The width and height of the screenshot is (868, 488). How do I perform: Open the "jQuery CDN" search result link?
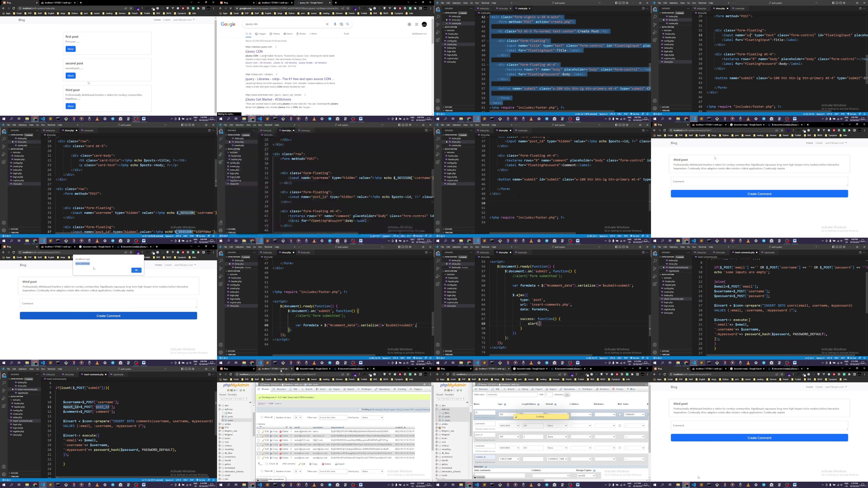pyautogui.click(x=254, y=52)
